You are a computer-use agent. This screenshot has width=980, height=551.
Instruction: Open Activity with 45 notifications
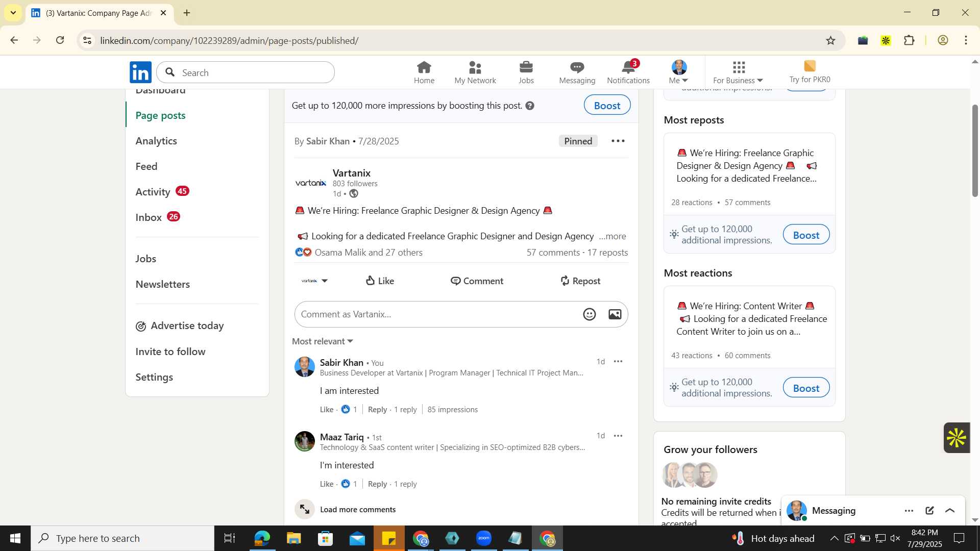pyautogui.click(x=162, y=192)
